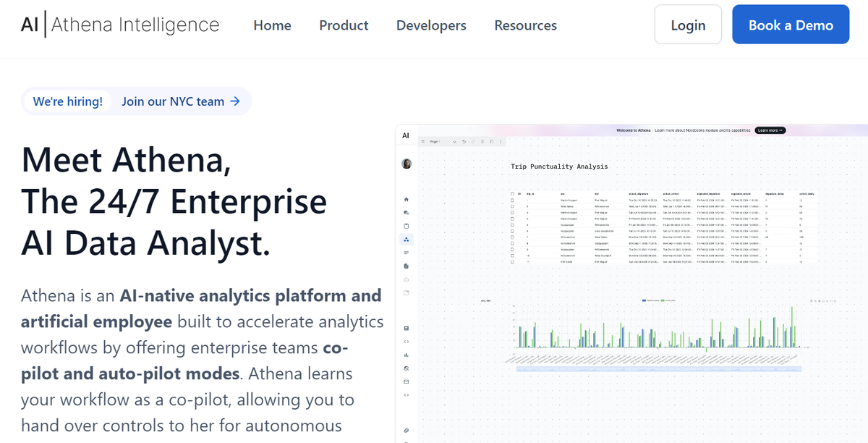Open the Page 1 dropdown chevron

454,142
